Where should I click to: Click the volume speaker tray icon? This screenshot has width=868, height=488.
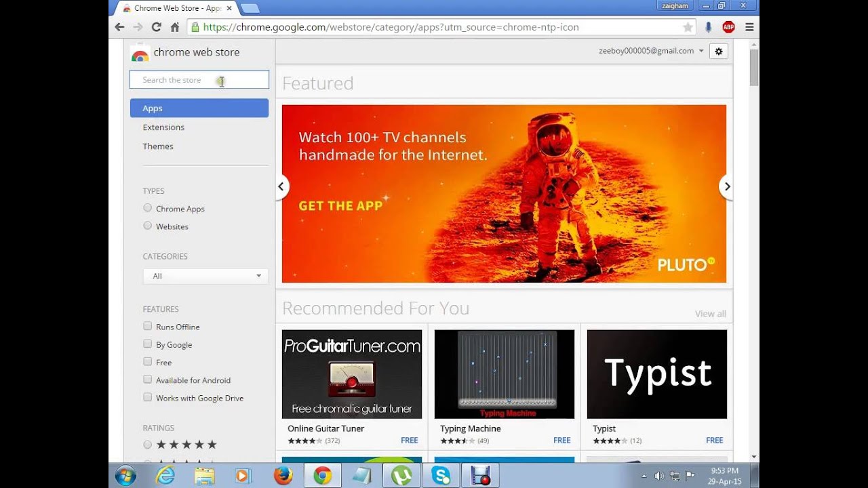pyautogui.click(x=659, y=476)
